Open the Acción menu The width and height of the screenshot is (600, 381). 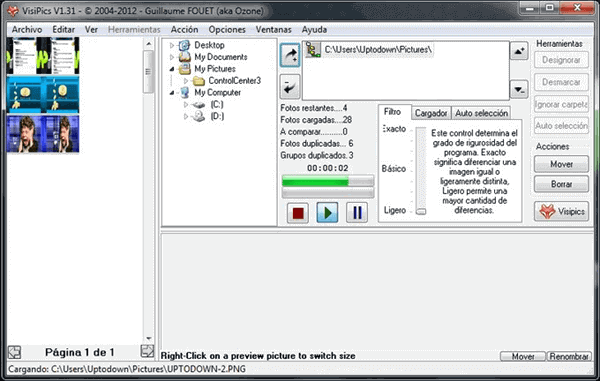click(x=184, y=29)
